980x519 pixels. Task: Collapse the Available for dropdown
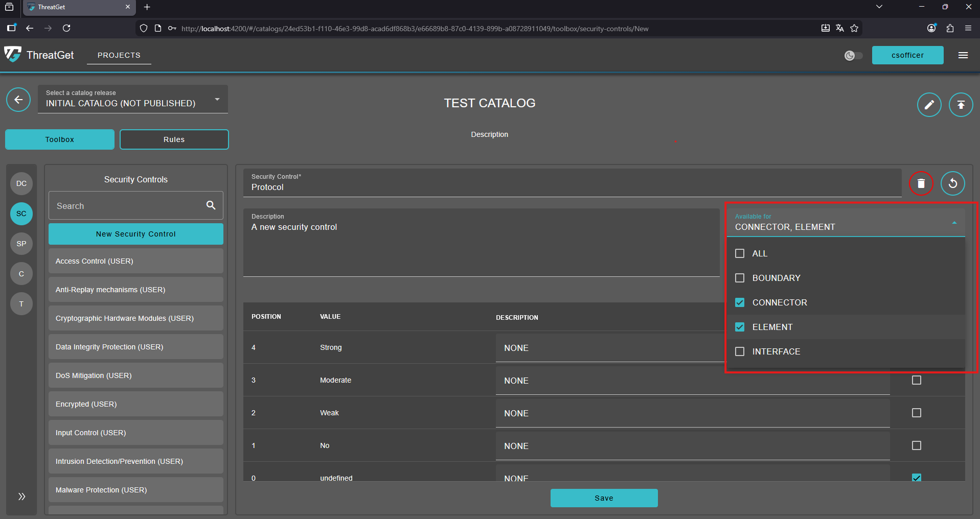(954, 223)
